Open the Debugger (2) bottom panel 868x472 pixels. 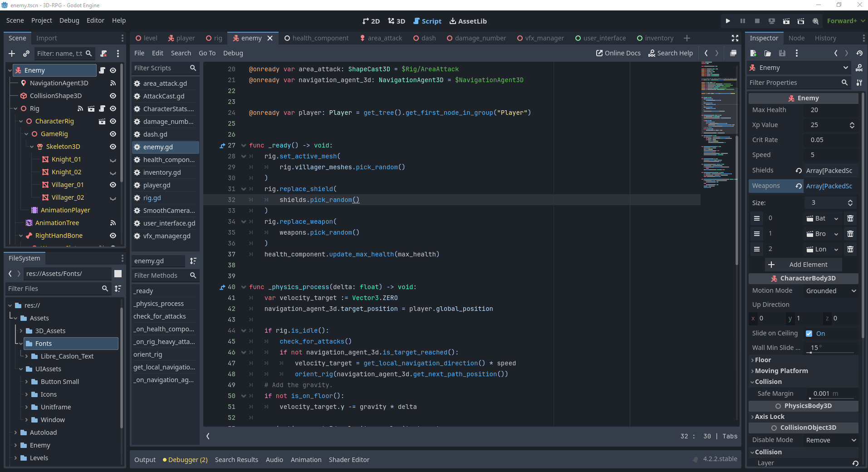[185, 460]
